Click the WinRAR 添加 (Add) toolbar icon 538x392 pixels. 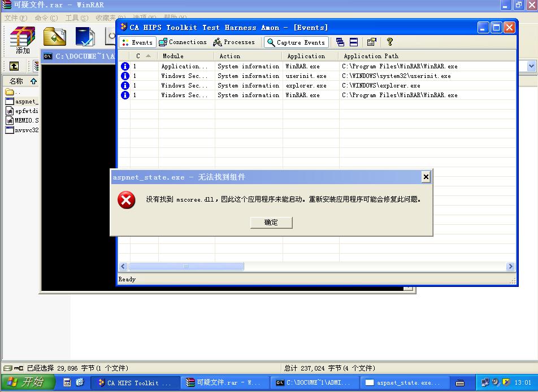click(x=22, y=41)
